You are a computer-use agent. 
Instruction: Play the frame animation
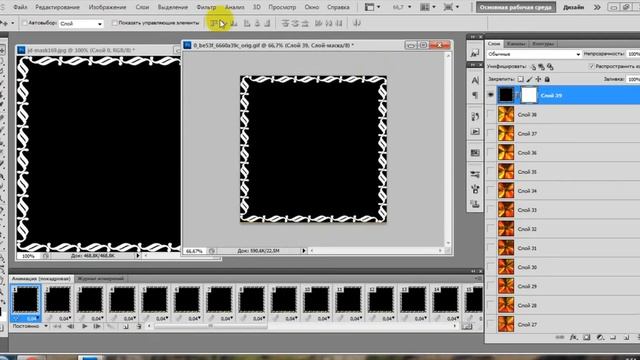(x=84, y=326)
